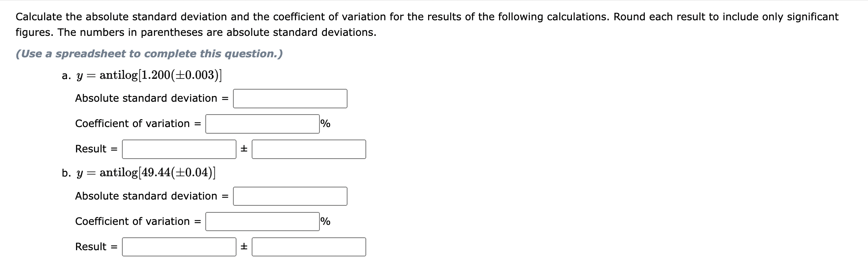Click the % symbol beside part a coefficient field

pos(325,124)
